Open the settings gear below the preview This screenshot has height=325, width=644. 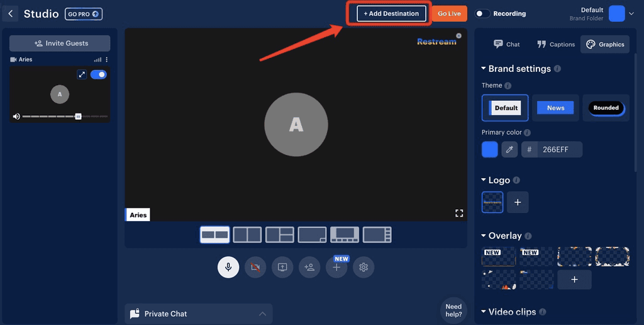(x=364, y=267)
